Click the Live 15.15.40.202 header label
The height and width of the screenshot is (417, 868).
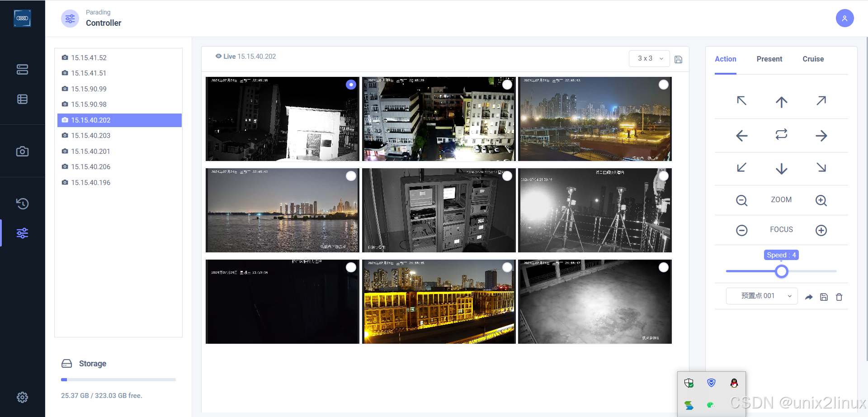click(x=245, y=57)
